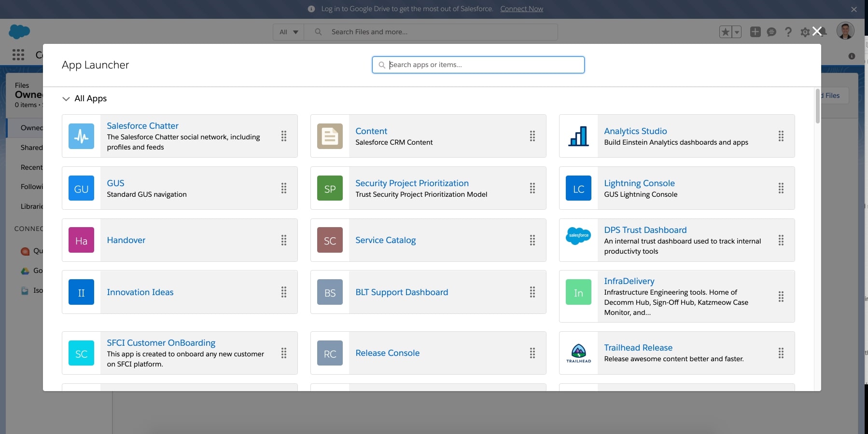Click the DPS Trust Dashboard salesforce cloud icon
Image resolution: width=868 pixels, height=434 pixels.
click(578, 236)
